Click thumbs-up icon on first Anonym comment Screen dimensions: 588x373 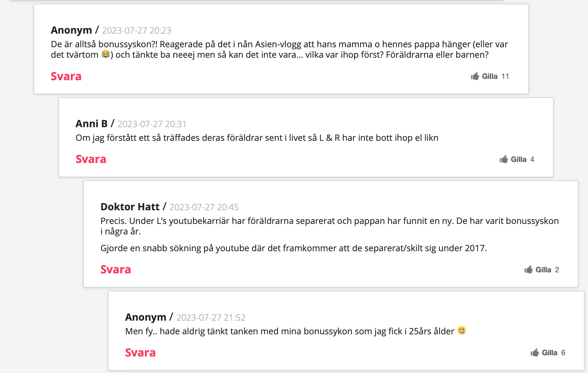[x=475, y=76]
